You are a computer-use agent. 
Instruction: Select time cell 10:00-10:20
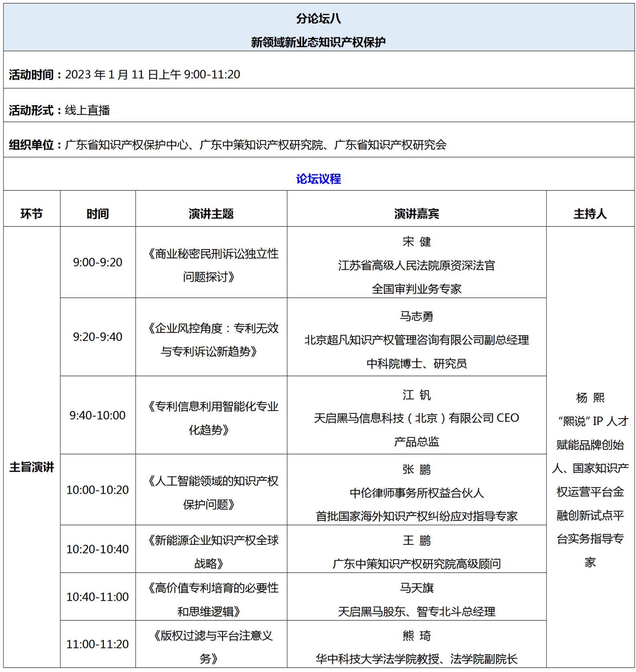[97, 490]
